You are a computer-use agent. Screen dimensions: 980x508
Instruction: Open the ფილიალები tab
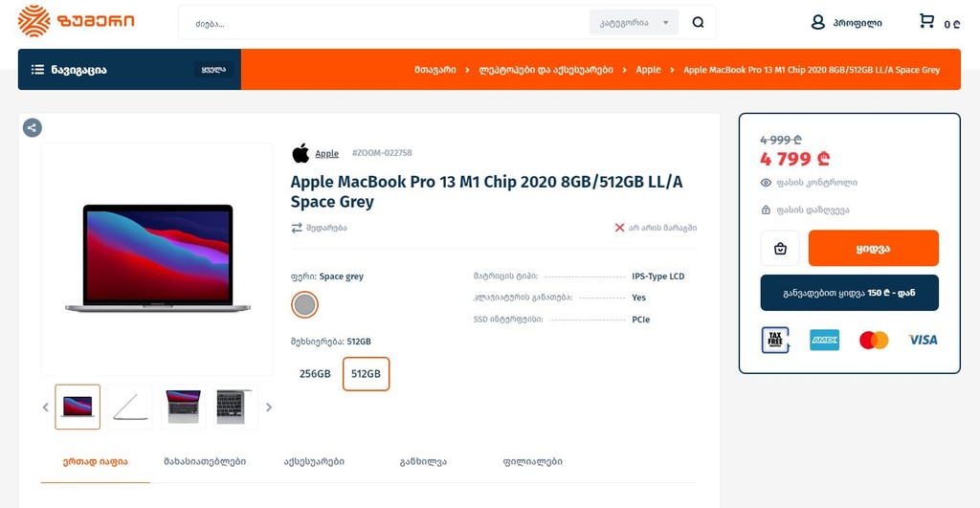[x=532, y=461]
